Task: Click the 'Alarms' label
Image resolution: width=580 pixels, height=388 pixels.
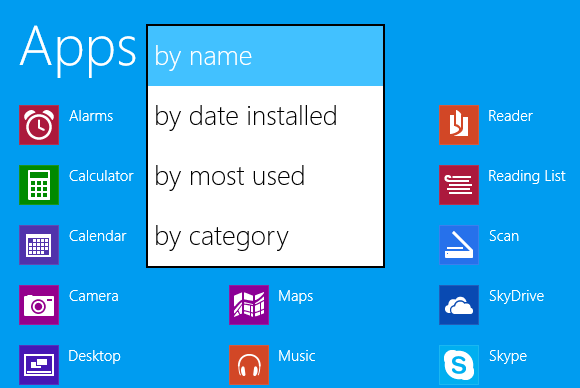Action: (91, 116)
